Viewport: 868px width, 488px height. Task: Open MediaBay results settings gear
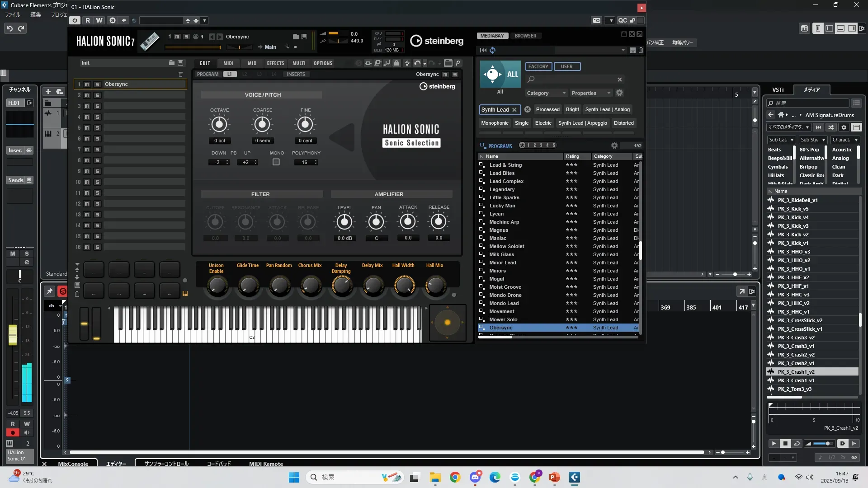pos(614,145)
